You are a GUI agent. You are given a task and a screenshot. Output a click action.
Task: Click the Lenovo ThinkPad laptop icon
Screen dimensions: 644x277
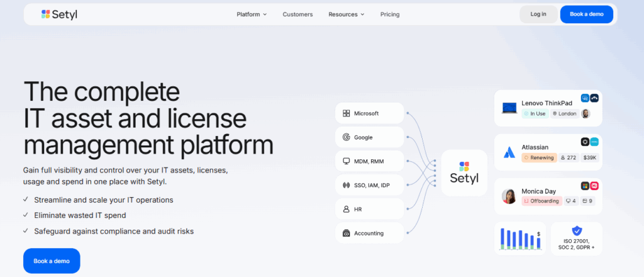coord(509,108)
